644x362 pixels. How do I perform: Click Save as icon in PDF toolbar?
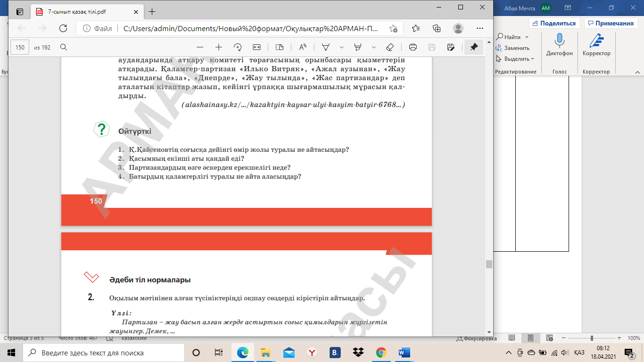pos(451,47)
